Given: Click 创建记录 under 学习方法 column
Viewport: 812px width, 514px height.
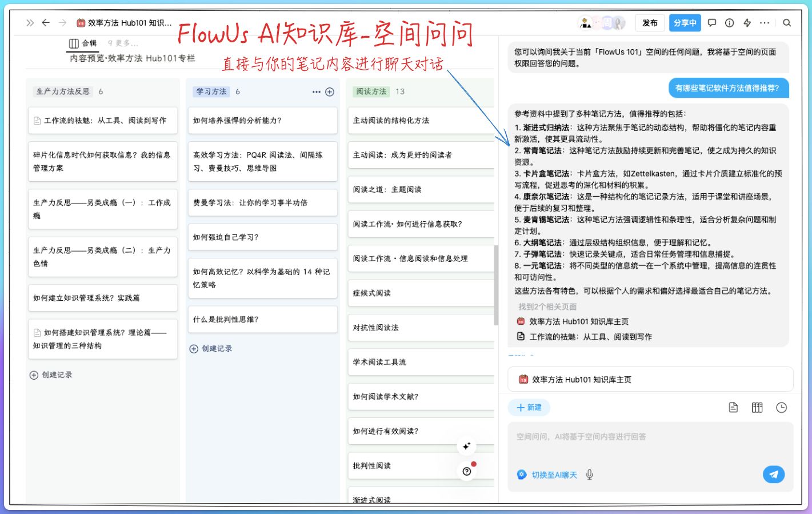Looking at the screenshot, I should click(x=211, y=349).
